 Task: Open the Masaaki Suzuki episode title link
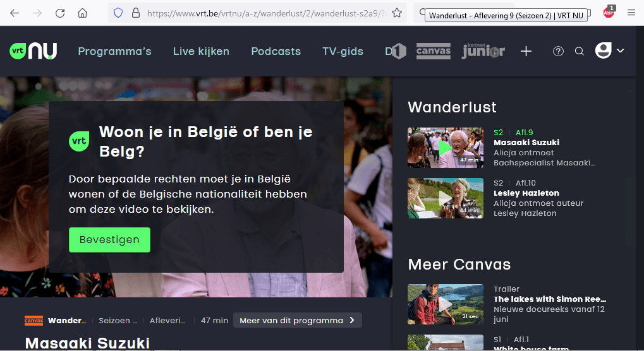[526, 142]
